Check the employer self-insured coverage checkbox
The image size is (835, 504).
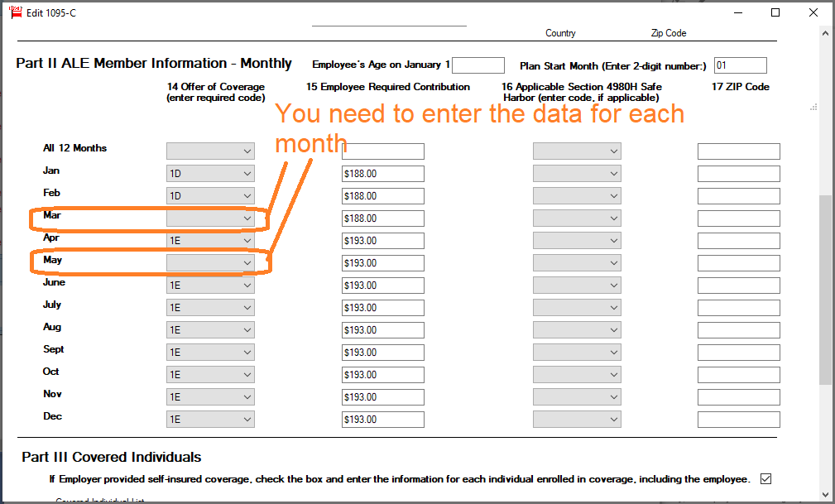click(x=765, y=479)
